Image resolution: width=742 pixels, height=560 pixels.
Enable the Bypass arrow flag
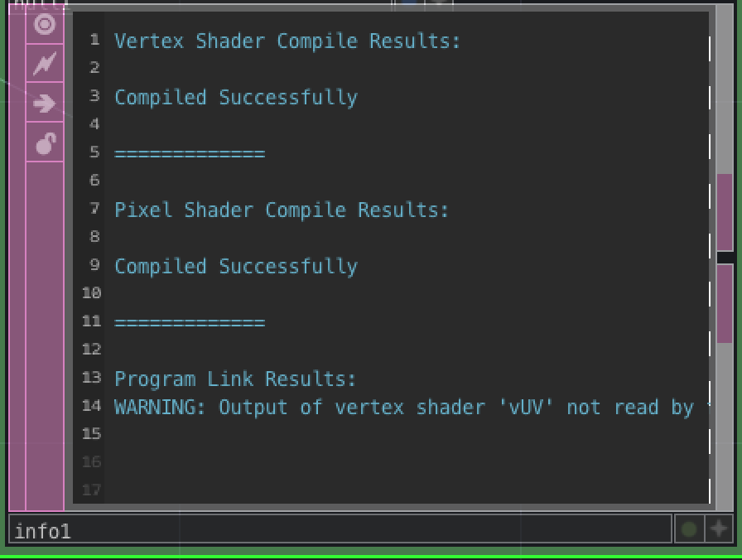pos(45,104)
